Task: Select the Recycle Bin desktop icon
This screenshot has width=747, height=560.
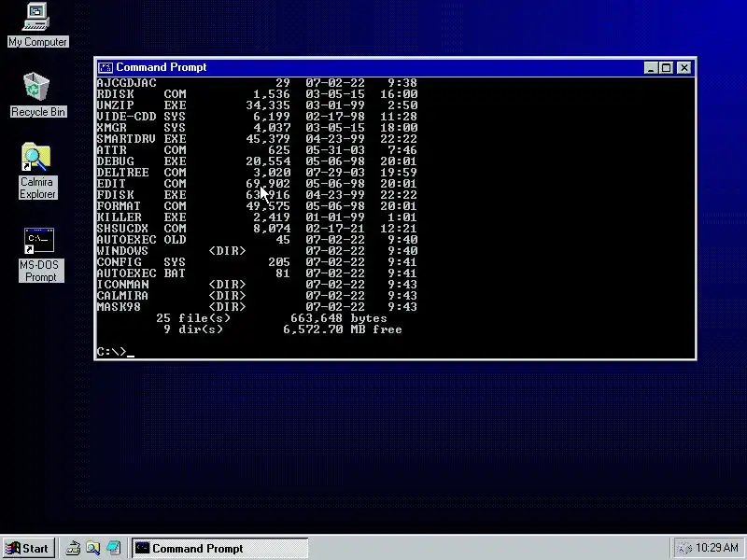Action: [37, 94]
